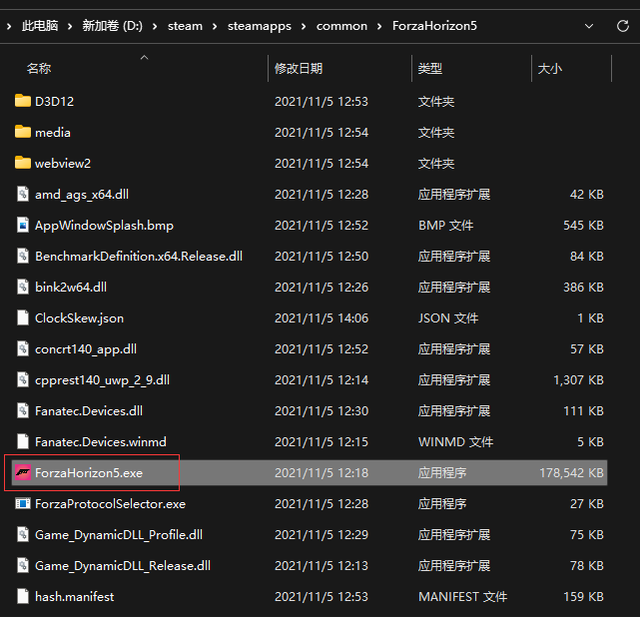Click the Fanatec.Devices.winmd file icon
Viewport: 640px width, 617px height.
[x=23, y=442]
